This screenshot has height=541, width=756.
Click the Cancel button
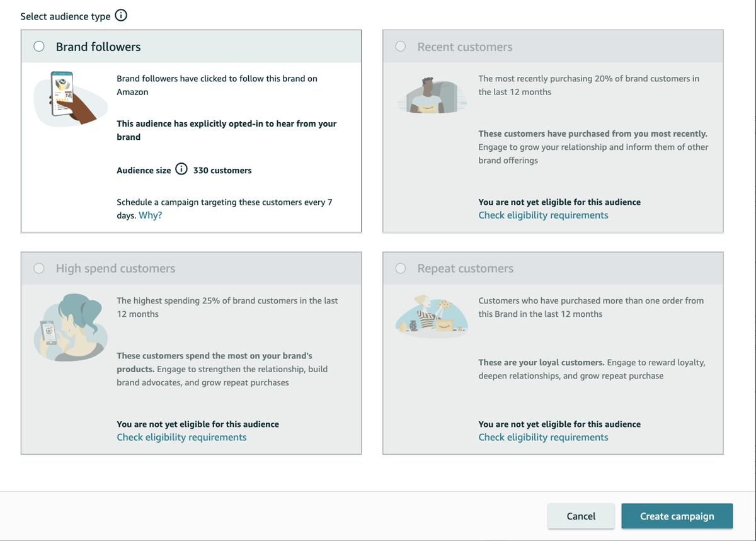[581, 516]
